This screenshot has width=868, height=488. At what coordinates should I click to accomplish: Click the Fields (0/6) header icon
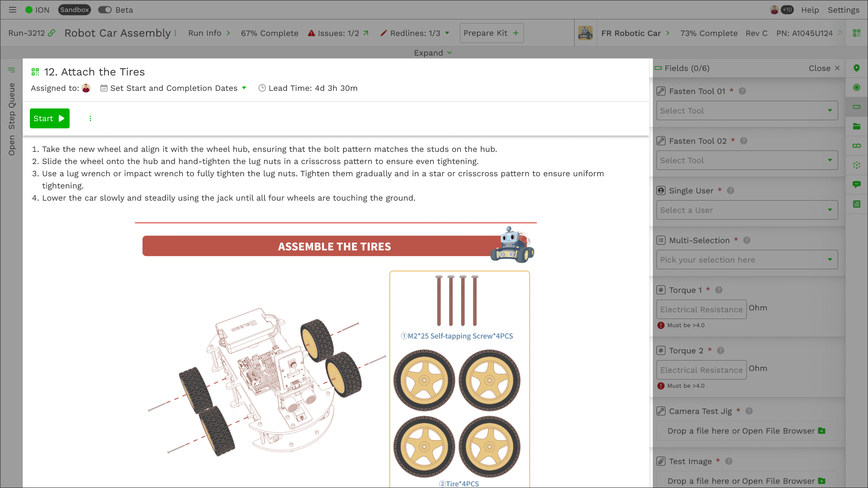(658, 68)
